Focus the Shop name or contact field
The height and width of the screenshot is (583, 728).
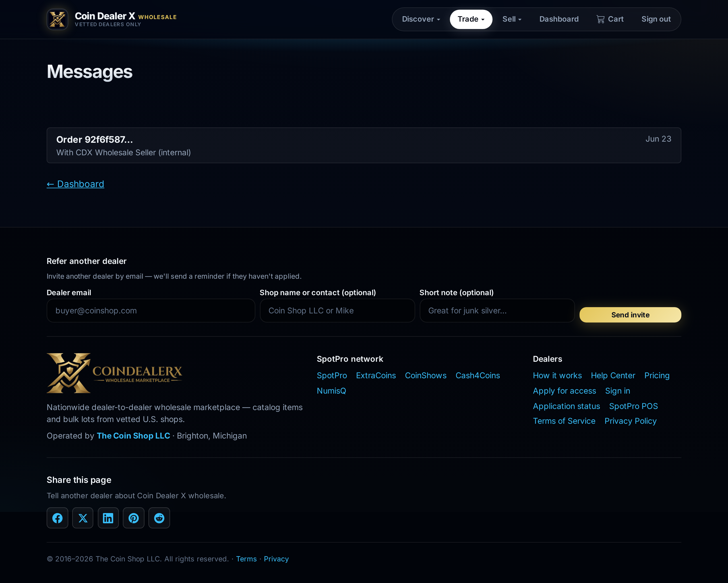point(337,311)
